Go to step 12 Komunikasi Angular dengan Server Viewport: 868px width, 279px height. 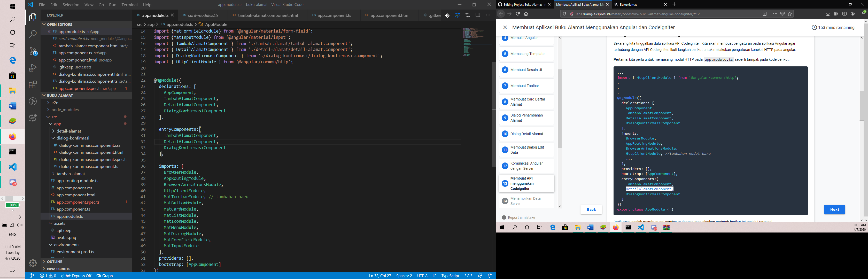[526, 166]
